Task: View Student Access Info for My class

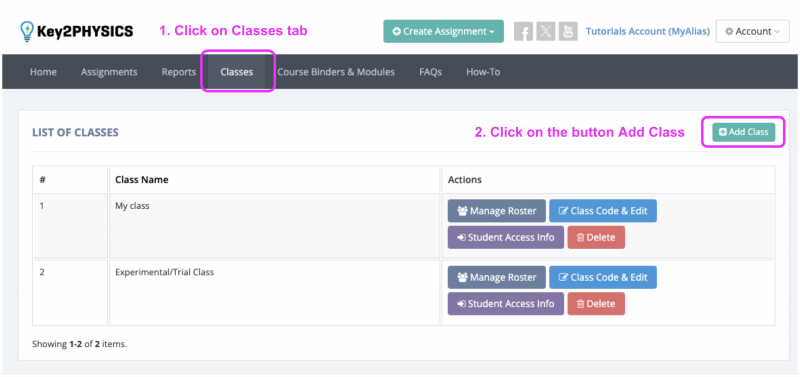Action: tap(506, 237)
